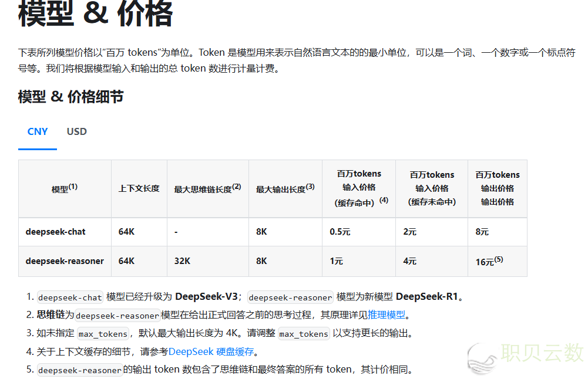Click the 1元 cache hit price
Viewport: 588px width, 379px height.
[359, 261]
